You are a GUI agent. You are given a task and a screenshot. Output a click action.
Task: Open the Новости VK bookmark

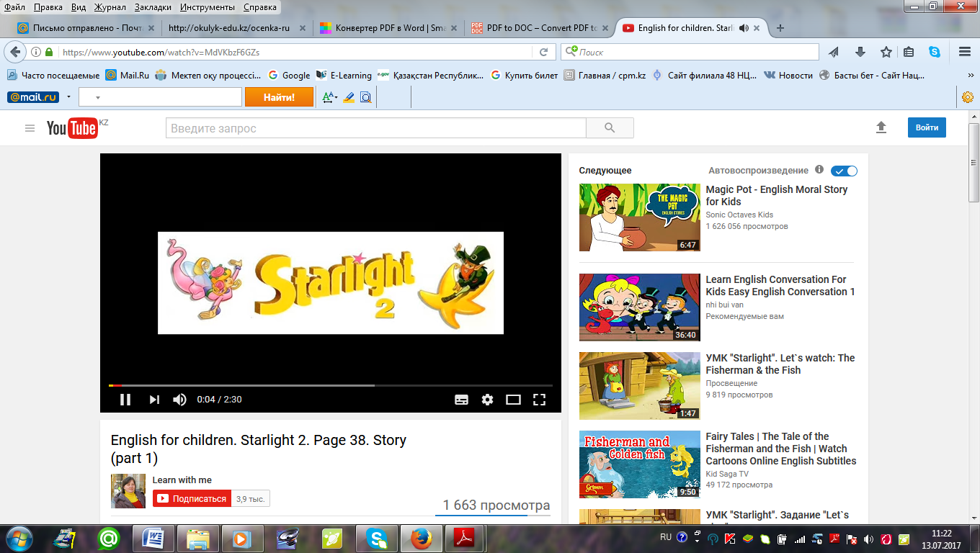pyautogui.click(x=788, y=75)
